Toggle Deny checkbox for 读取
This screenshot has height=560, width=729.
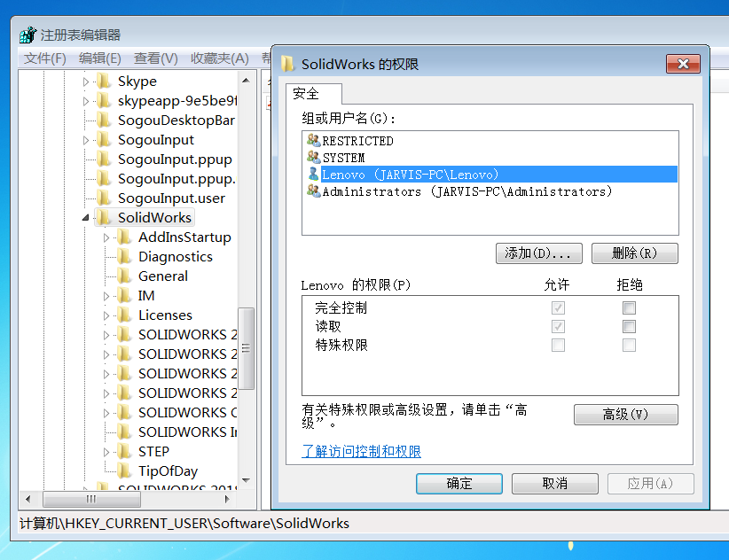point(629,326)
